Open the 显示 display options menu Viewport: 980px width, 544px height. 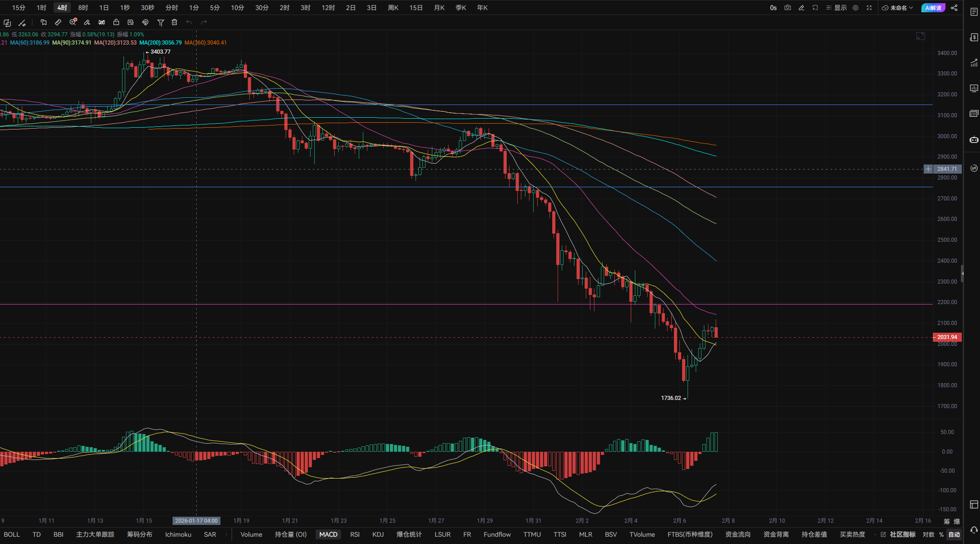[x=836, y=8]
